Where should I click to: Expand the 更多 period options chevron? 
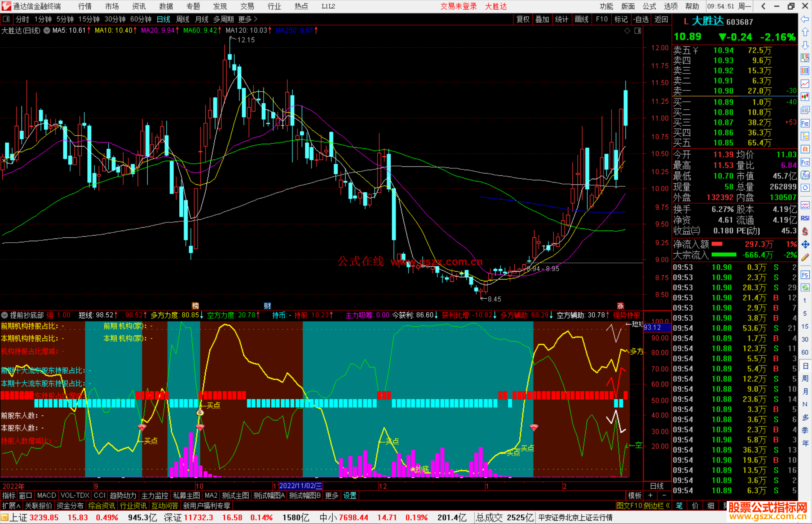(x=256, y=19)
